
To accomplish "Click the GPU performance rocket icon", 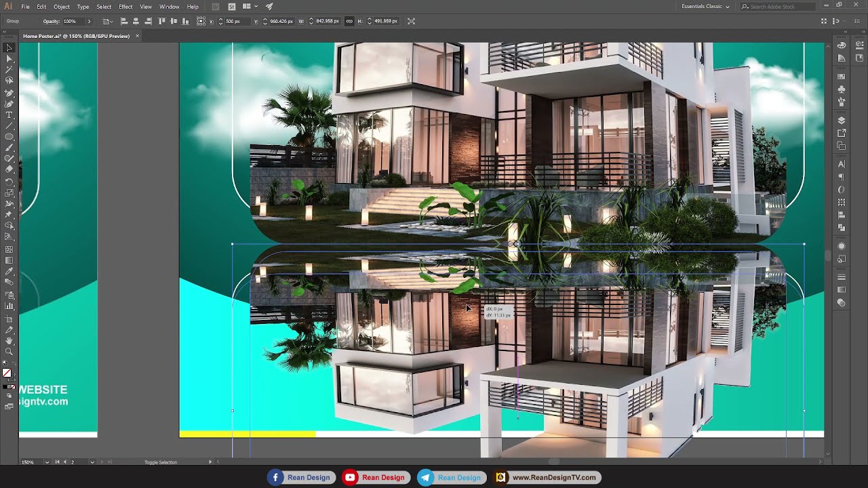I will 269,6.
